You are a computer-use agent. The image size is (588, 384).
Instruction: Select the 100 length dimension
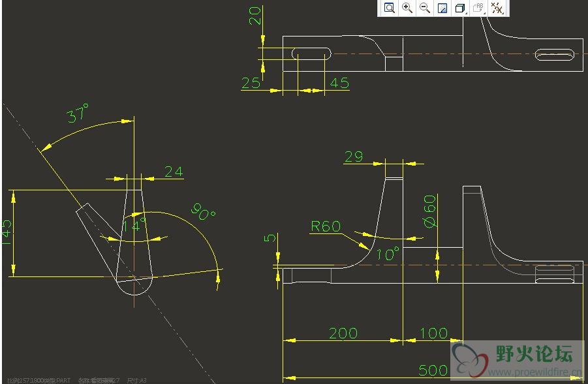(433, 333)
